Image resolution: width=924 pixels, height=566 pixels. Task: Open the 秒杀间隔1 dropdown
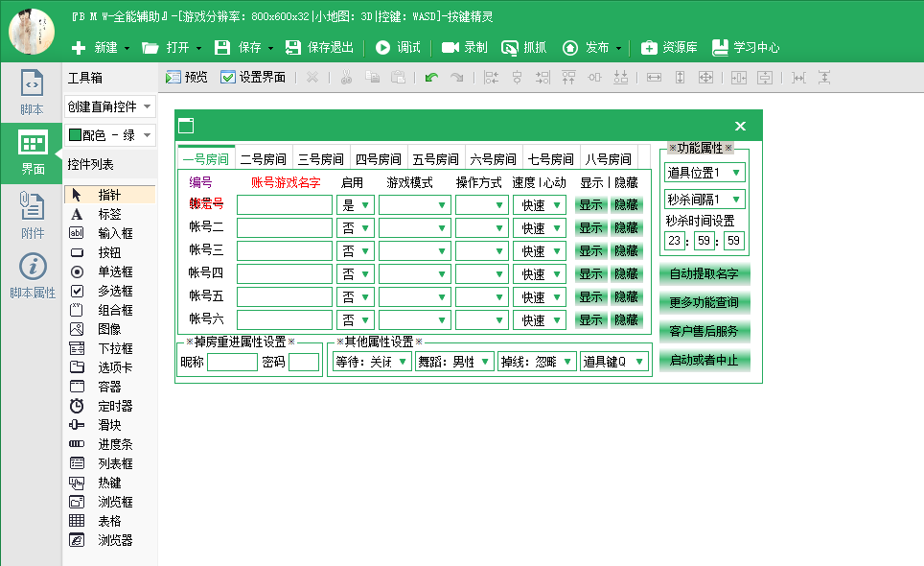(707, 199)
